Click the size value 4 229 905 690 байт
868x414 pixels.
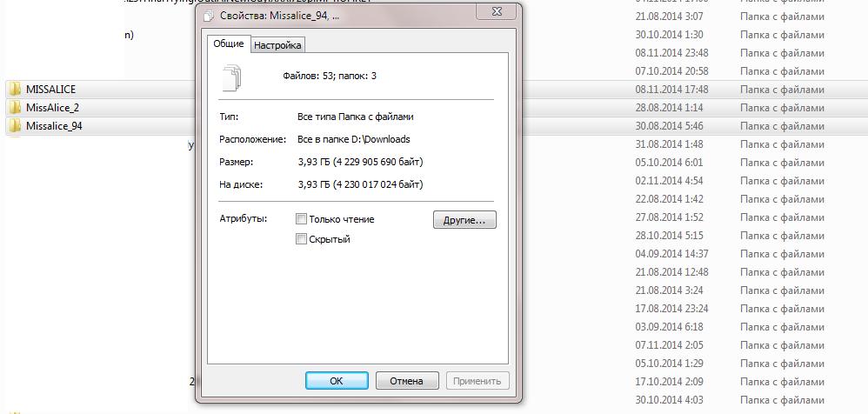(x=377, y=162)
